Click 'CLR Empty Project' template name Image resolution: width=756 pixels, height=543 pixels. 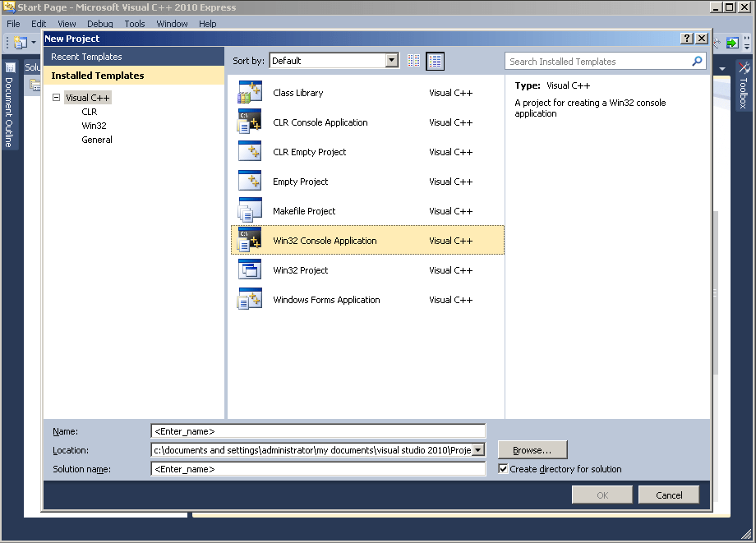pyautogui.click(x=310, y=152)
